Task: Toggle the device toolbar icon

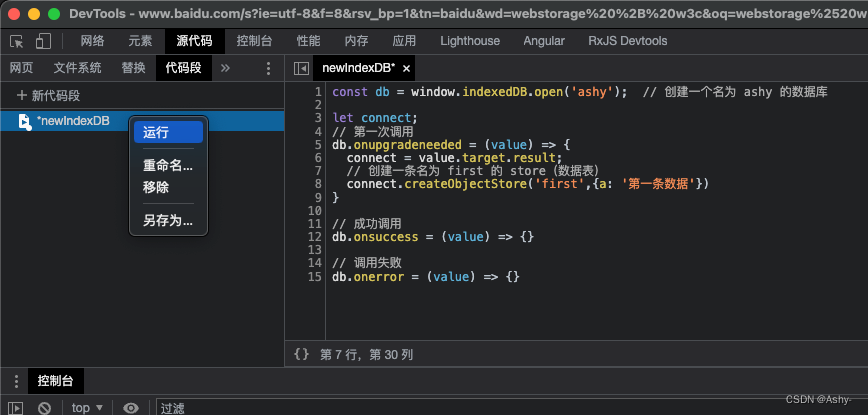Action: [43, 41]
